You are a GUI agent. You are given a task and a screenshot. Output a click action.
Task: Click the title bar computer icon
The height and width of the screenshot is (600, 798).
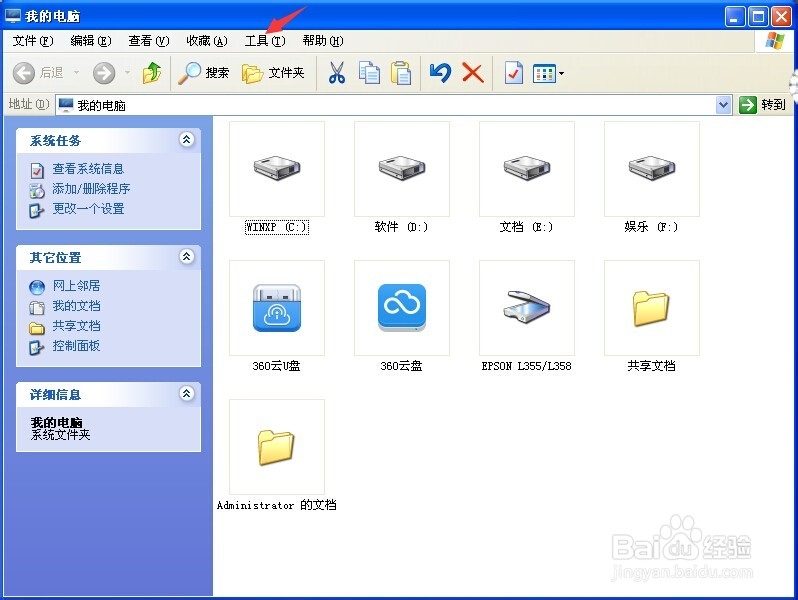tap(13, 16)
